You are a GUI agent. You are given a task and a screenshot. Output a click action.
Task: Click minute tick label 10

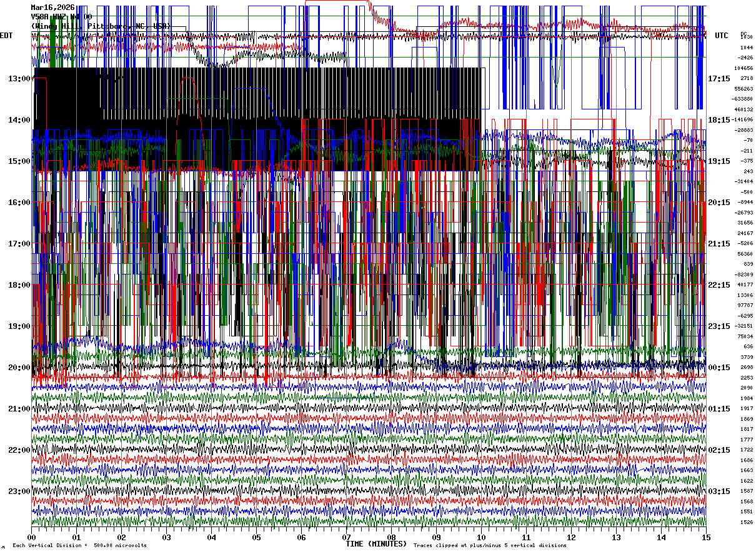pyautogui.click(x=481, y=537)
